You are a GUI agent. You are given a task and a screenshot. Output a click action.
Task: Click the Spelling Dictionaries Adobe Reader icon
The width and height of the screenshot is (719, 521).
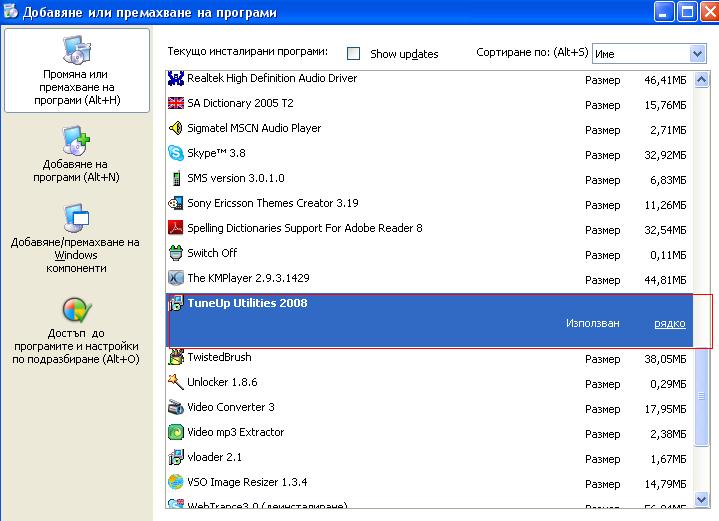pos(176,227)
